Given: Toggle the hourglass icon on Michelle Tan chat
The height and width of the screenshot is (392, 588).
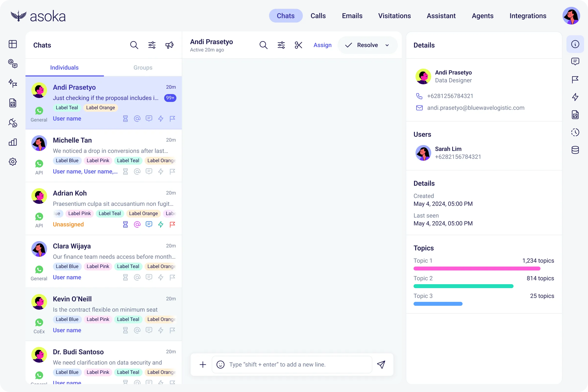Looking at the screenshot, I should pos(125,171).
